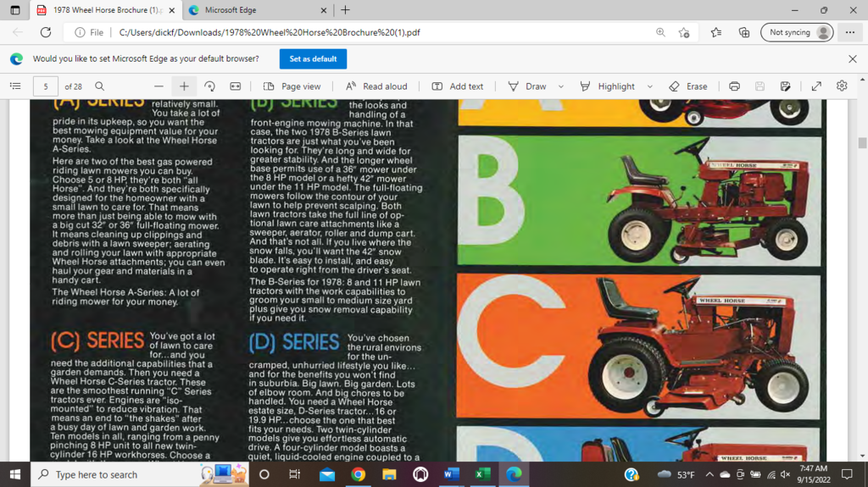
Task: Refresh the current page
Action: click(x=46, y=32)
